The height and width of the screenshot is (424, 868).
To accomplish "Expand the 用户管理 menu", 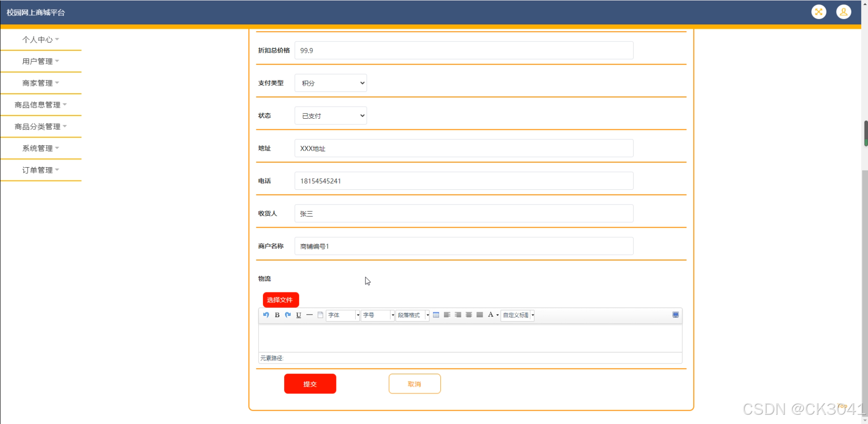I will 41,61.
